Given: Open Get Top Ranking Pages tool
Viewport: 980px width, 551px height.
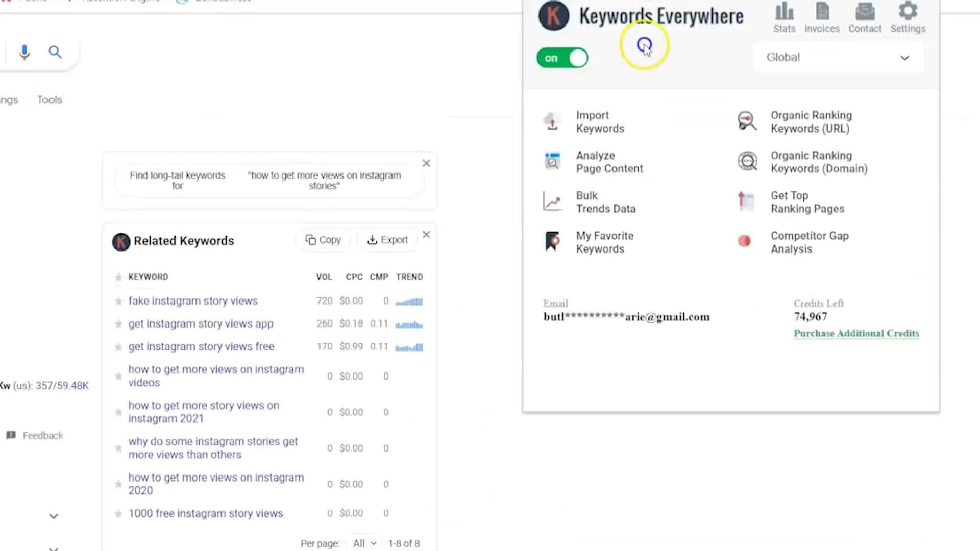Looking at the screenshot, I should 807,202.
